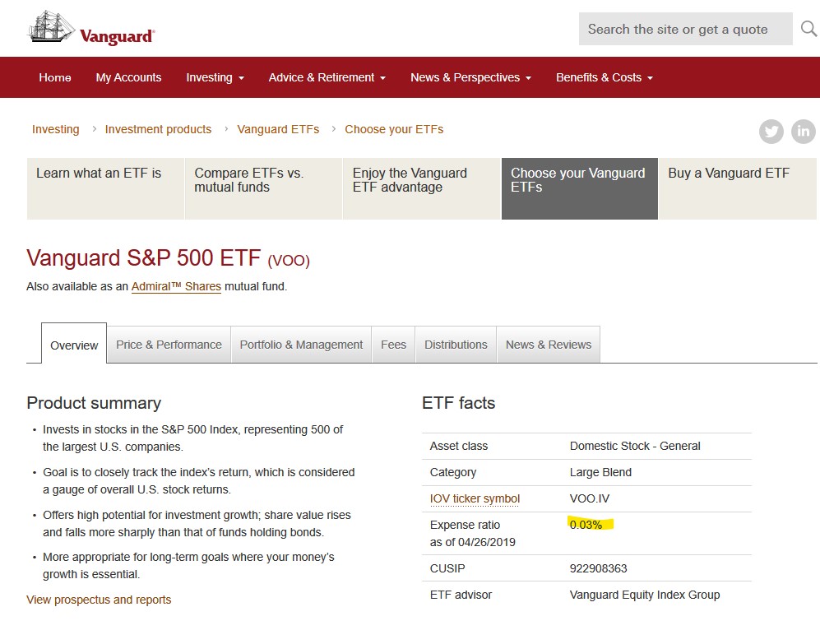Click the ETF facts heading

(x=459, y=403)
